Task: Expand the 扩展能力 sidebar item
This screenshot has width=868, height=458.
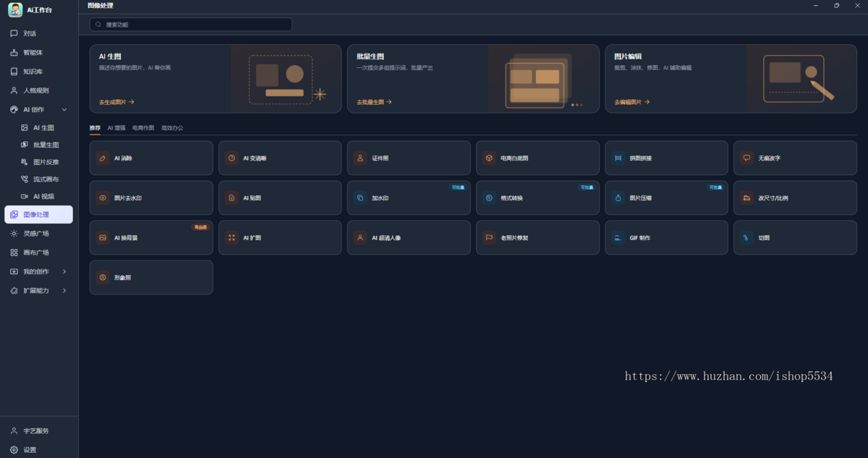Action: 64,290
